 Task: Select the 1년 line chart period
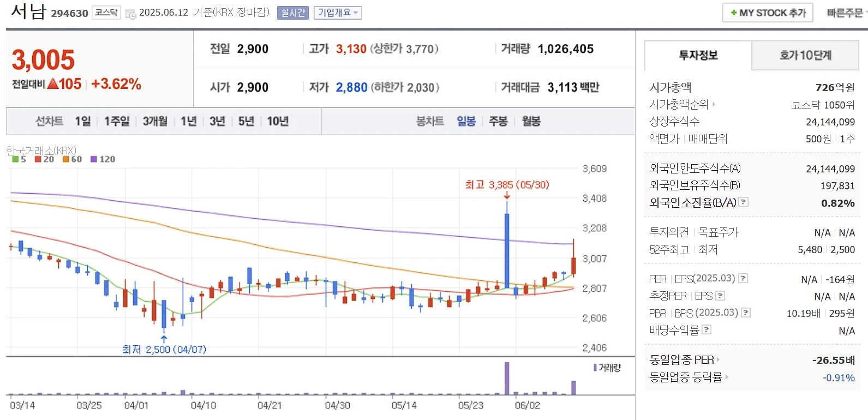pyautogui.click(x=189, y=121)
